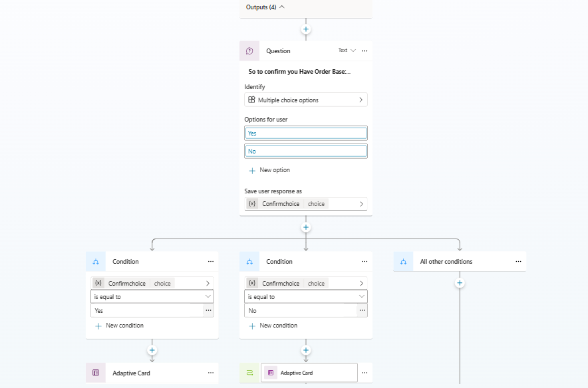Viewport: 588px width, 388px height.
Task: Open the second Condition's overflow menu
Action: [x=365, y=262]
